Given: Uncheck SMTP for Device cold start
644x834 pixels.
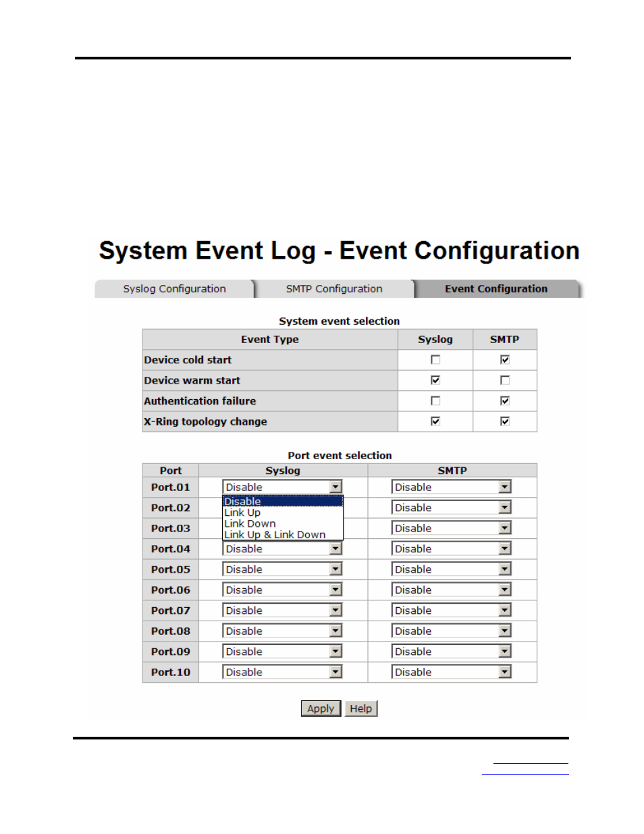Looking at the screenshot, I should [505, 360].
